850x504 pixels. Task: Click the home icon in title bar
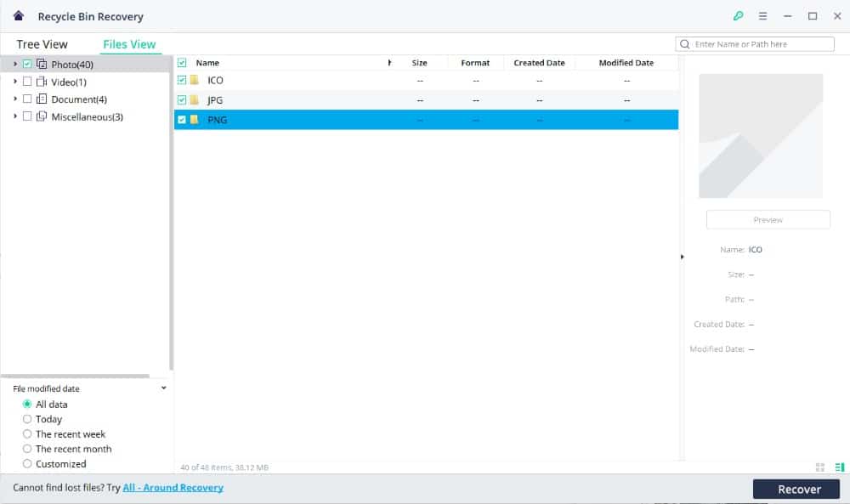(x=19, y=16)
